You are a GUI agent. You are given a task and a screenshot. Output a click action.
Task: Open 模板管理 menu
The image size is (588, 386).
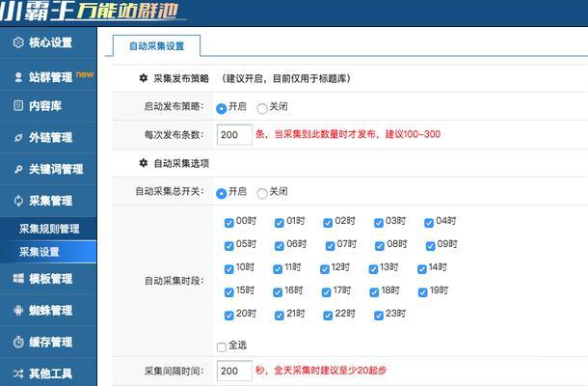(48, 278)
